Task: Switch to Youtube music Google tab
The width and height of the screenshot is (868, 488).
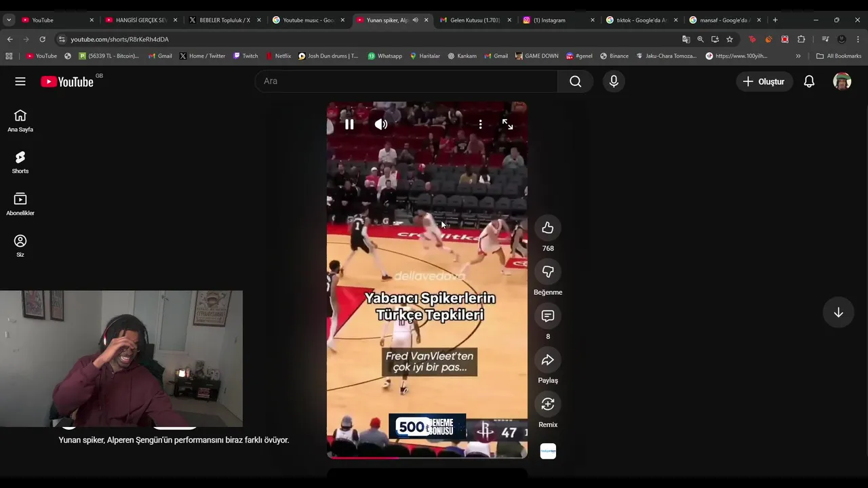Action: pyautogui.click(x=309, y=20)
